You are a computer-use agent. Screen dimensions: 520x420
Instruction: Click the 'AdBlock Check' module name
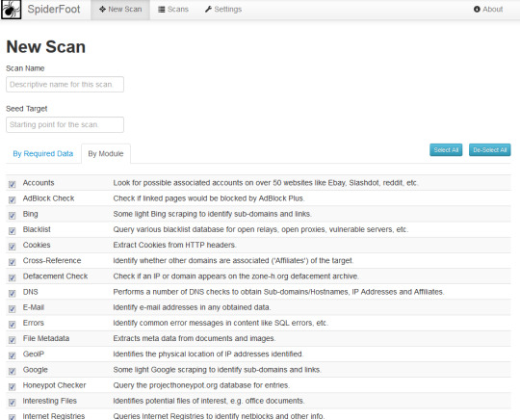tap(48, 198)
